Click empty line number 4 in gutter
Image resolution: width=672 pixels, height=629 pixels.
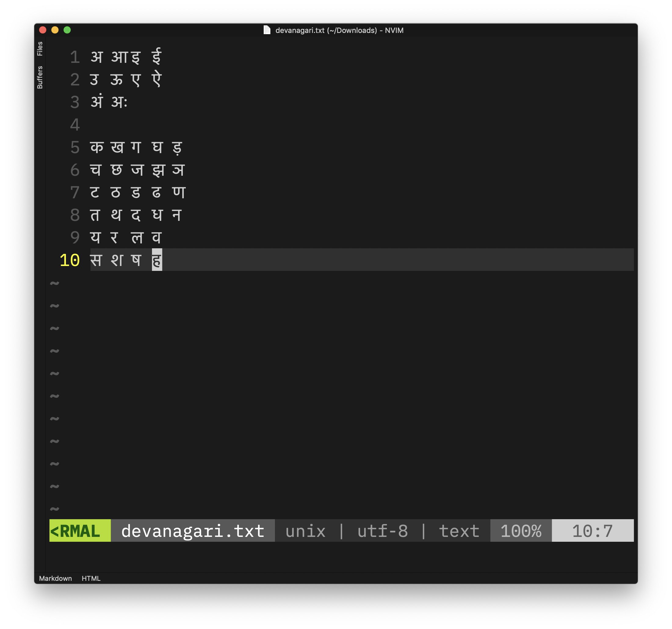click(x=75, y=125)
